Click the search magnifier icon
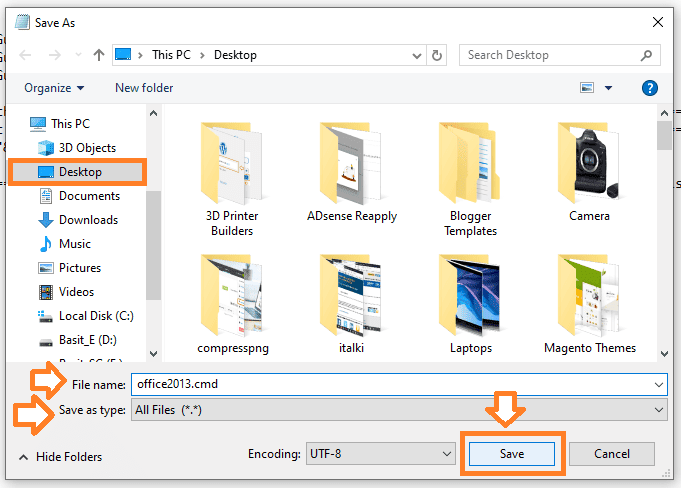Viewport: 681px width, 488px height. tap(646, 56)
